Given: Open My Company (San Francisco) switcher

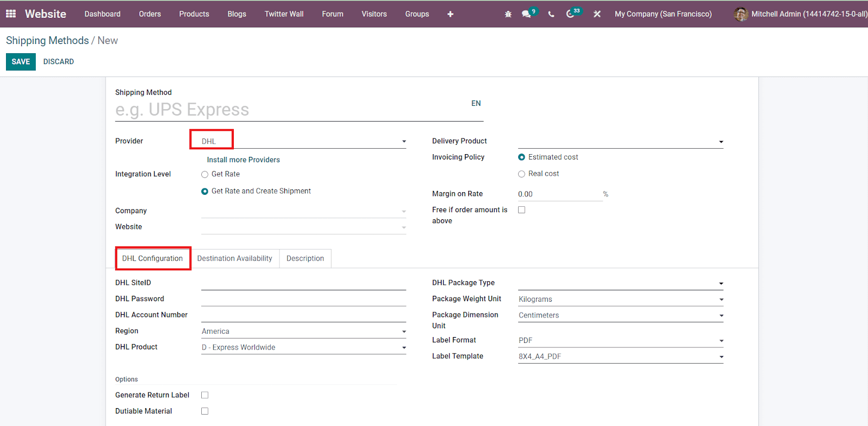Looking at the screenshot, I should [x=663, y=14].
